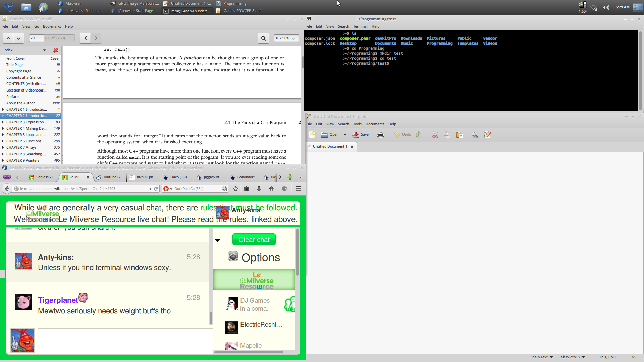Open the Documents menu in gedit
644x362 pixels.
pos(375,124)
